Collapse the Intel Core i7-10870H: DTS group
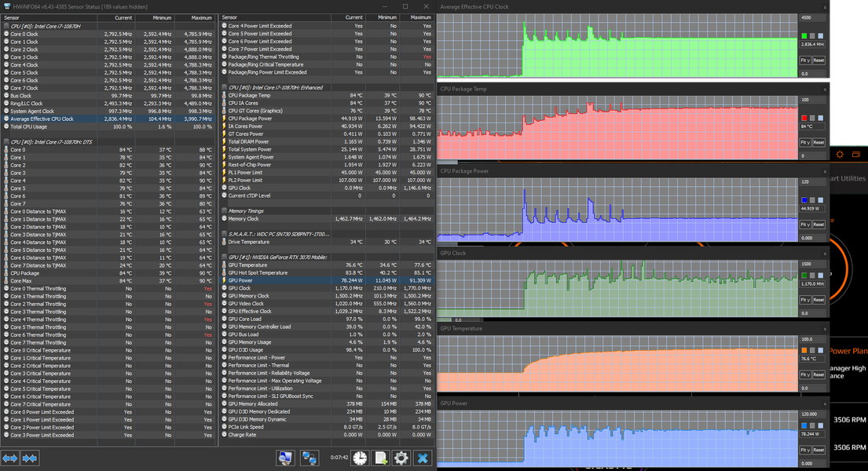868x471 pixels. pos(6,141)
